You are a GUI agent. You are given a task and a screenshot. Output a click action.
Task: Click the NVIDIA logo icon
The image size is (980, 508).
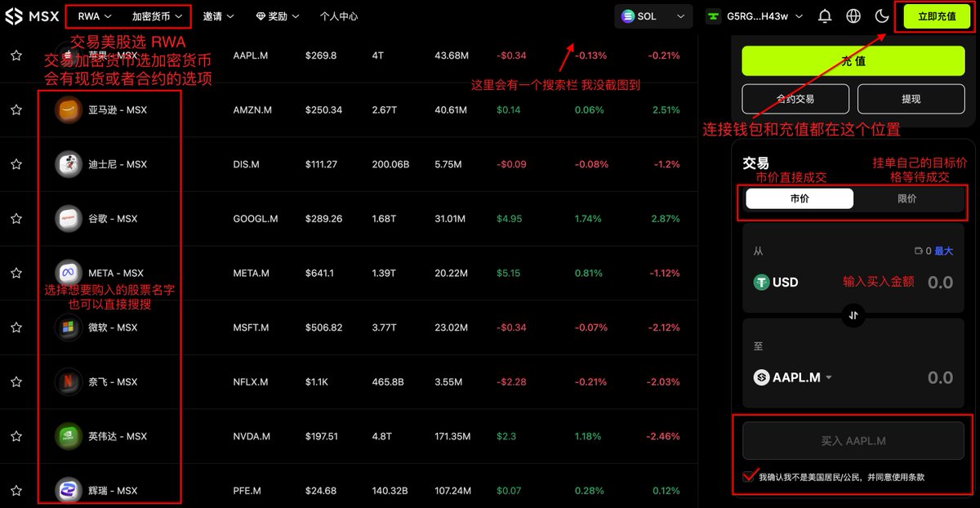(69, 436)
